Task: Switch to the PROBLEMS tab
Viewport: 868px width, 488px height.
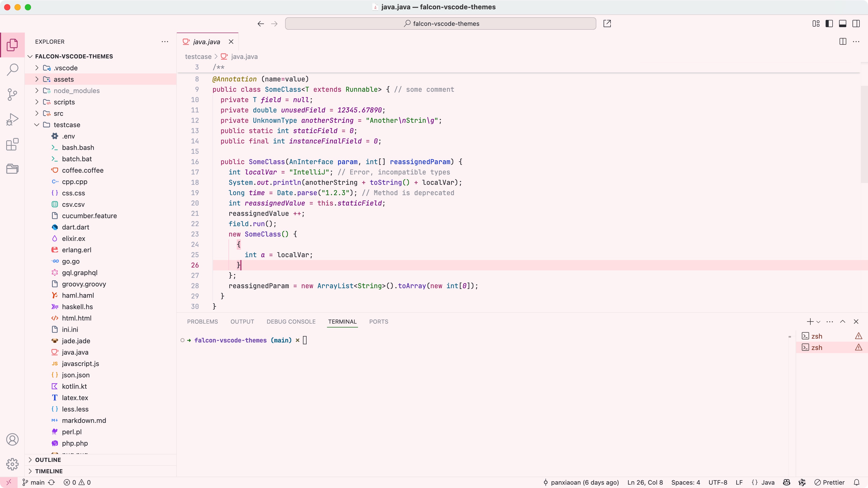Action: pos(202,322)
